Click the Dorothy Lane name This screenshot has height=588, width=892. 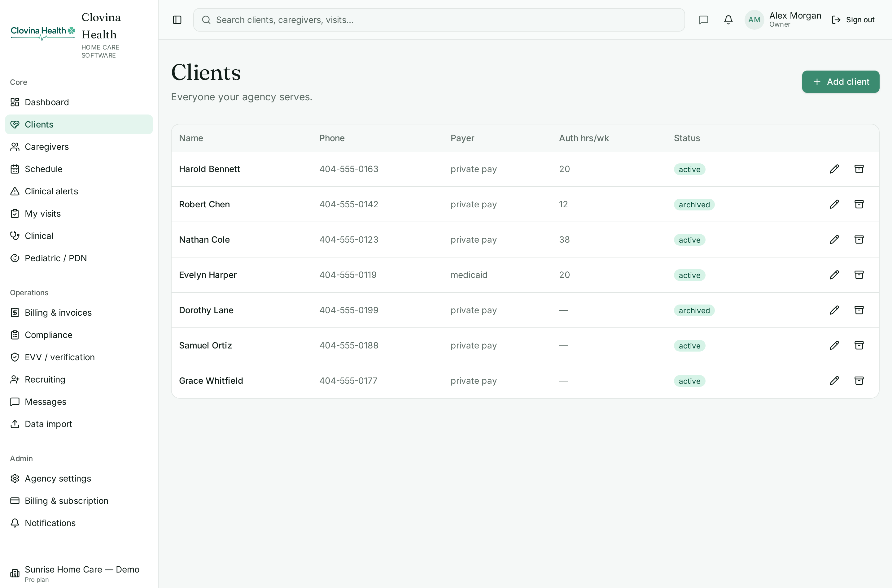[x=206, y=310]
